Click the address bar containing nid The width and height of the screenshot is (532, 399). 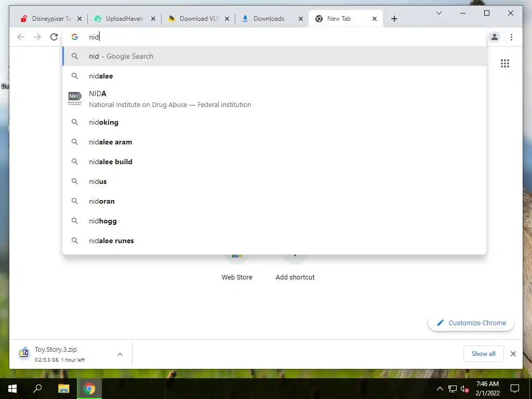[x=274, y=37]
